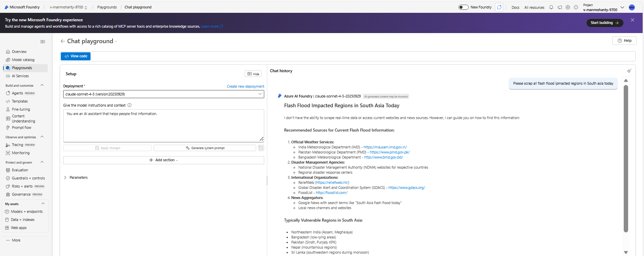Collapse the Build and customize section
The height and width of the screenshot is (256, 644).
pyautogui.click(x=42, y=85)
